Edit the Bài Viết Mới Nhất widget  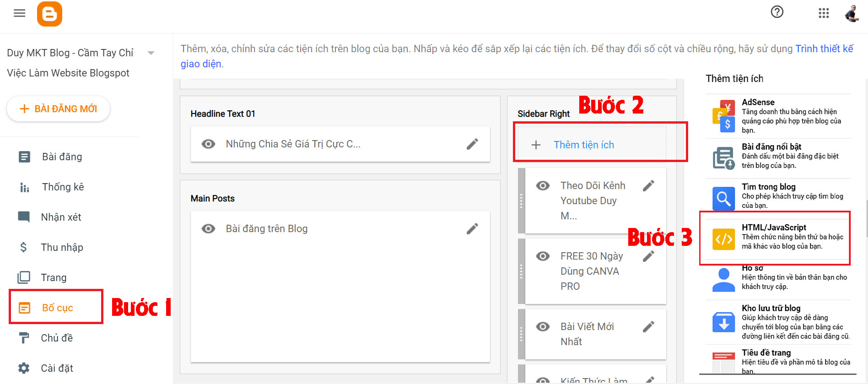pos(648,326)
